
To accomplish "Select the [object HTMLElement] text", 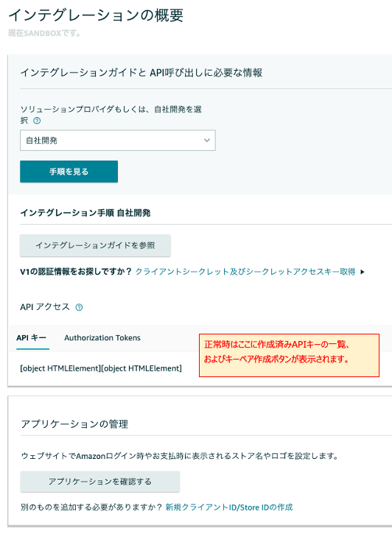I will tap(101, 368).
